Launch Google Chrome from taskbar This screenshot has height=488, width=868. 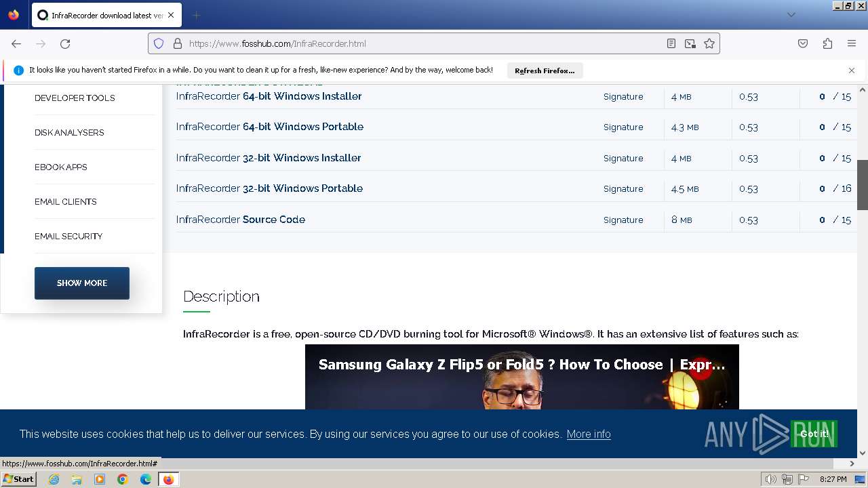pyautogui.click(x=123, y=479)
